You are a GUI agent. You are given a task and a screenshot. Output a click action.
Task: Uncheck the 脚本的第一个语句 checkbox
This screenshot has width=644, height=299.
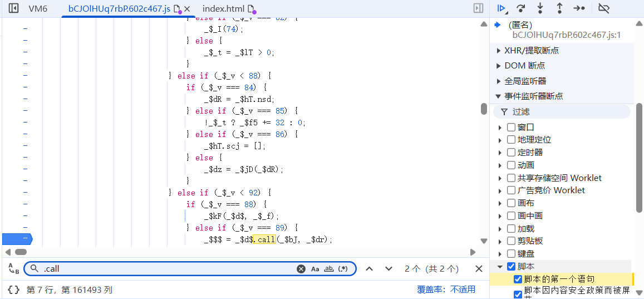point(518,279)
